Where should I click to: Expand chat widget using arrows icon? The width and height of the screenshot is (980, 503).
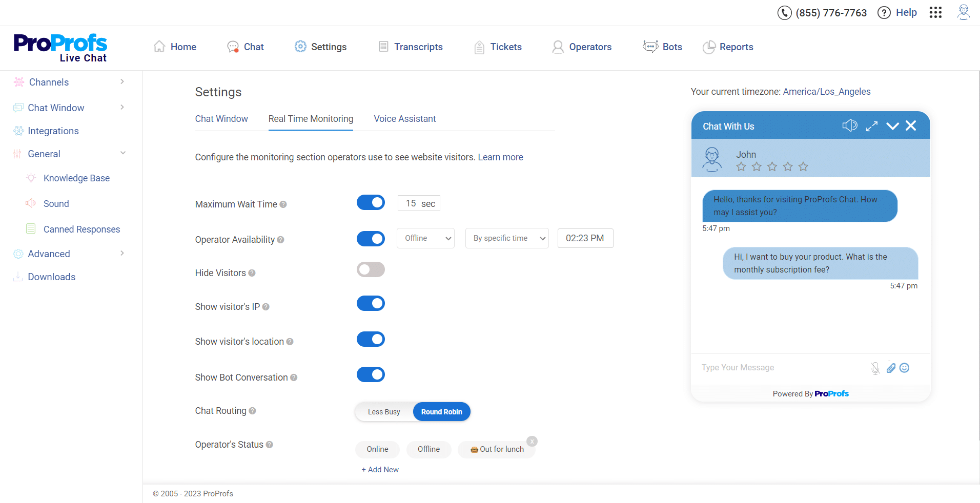tap(872, 126)
